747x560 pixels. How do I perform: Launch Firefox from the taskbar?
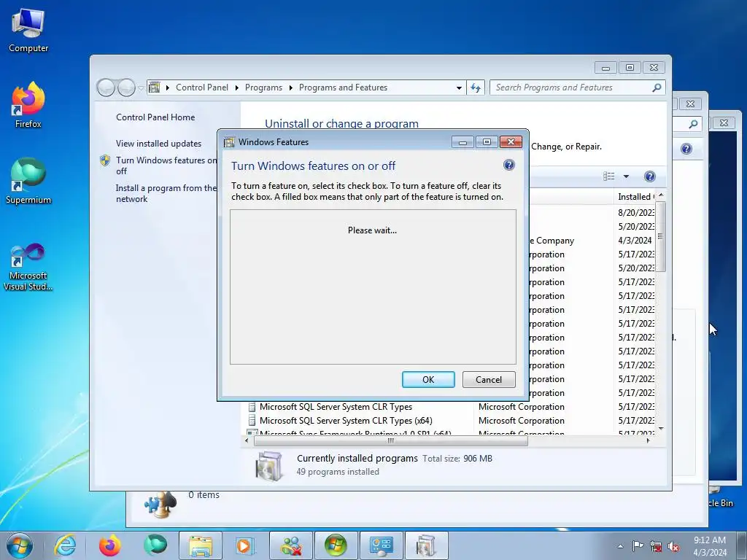click(109, 545)
